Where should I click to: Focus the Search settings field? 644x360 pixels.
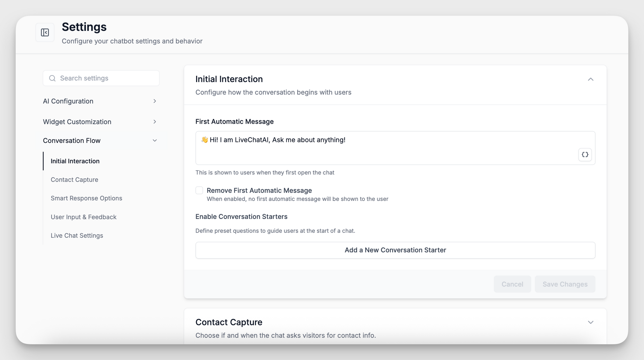(101, 78)
